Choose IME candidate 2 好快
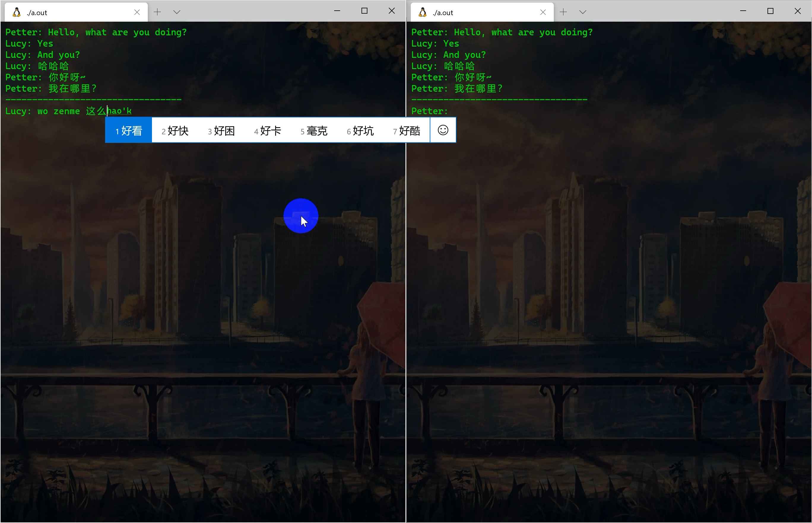The width and height of the screenshot is (812, 523). point(175,130)
